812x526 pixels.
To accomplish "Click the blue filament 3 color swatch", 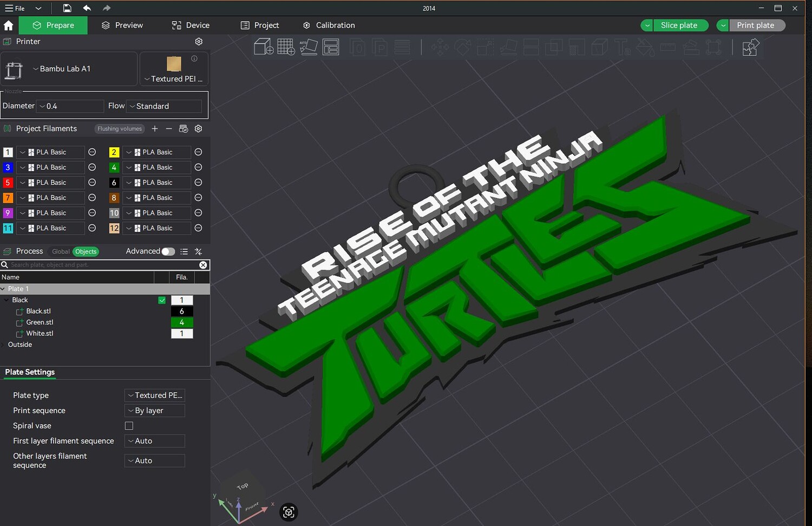I will tap(8, 167).
